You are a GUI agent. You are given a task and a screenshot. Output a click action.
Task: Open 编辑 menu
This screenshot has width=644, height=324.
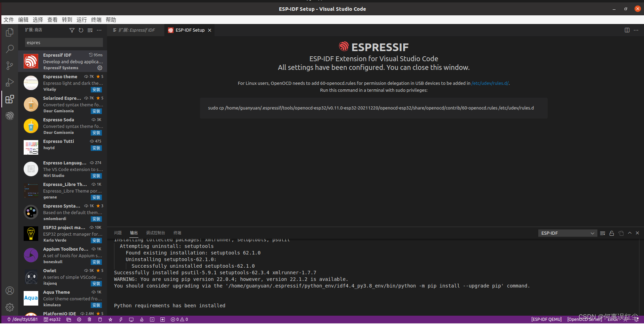click(23, 20)
